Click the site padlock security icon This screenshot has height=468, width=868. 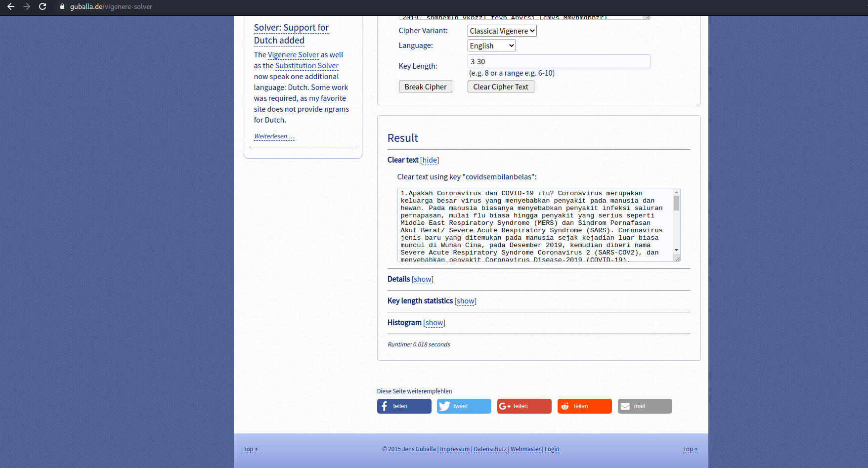[x=62, y=6]
